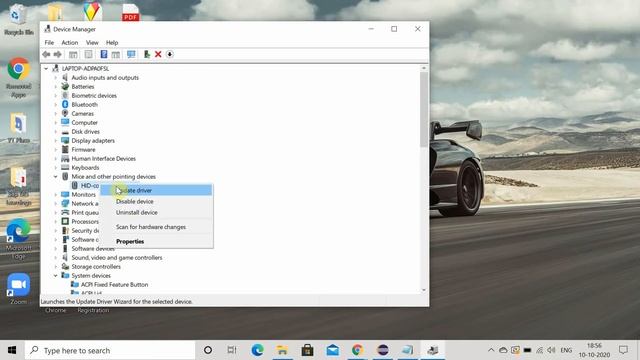Open the Recycle Bin desktop icon
This screenshot has width=640, height=360.
(x=18, y=20)
